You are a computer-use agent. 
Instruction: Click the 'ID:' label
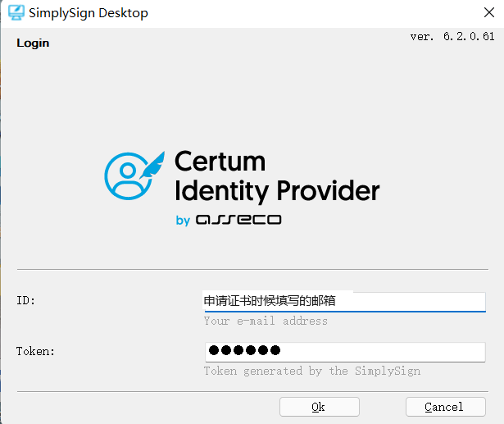tap(25, 300)
